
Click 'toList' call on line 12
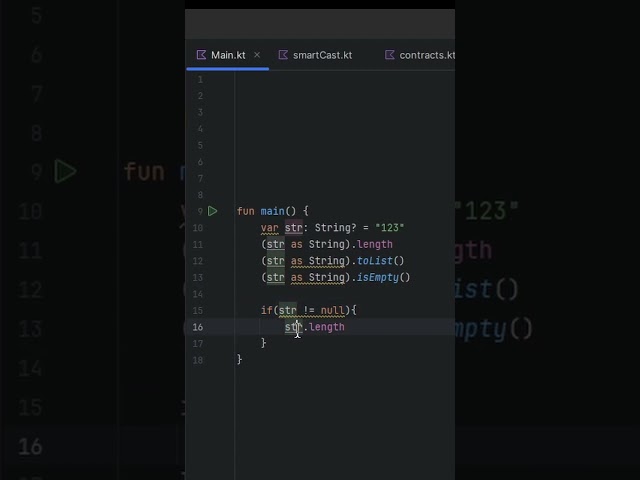(375, 261)
